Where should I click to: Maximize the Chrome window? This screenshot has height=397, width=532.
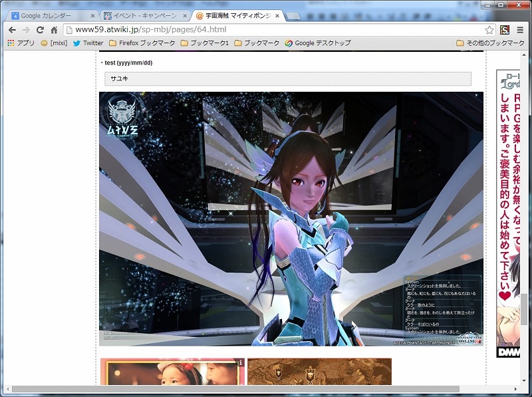501,5
